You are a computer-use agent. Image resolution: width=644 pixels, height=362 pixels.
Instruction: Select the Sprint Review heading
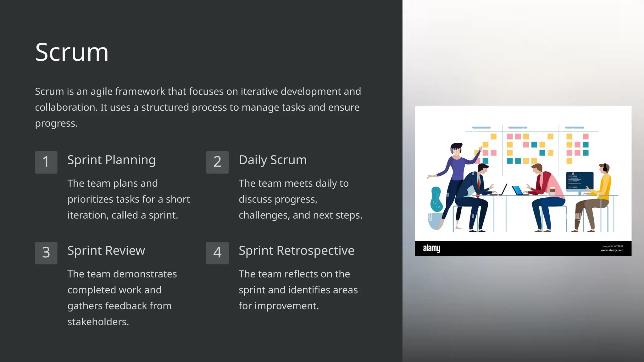[x=106, y=251]
